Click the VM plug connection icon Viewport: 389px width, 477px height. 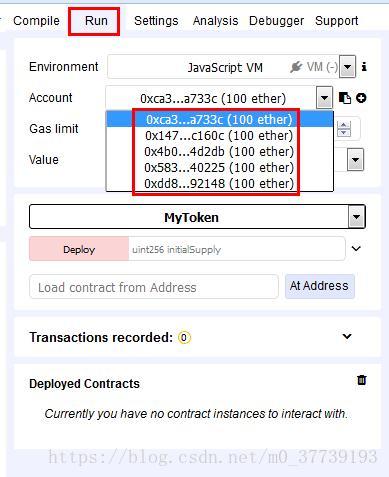pos(296,67)
